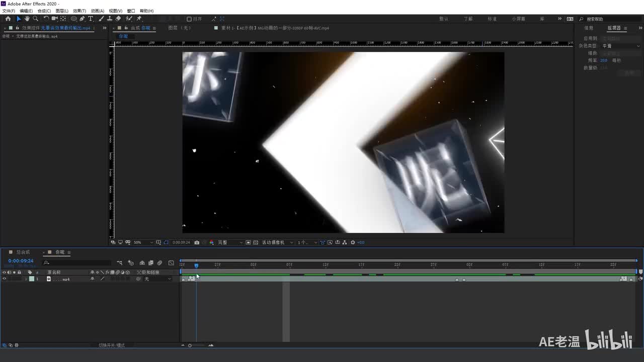
Task: Take a snapshot with the camera icon
Action: [197, 242]
